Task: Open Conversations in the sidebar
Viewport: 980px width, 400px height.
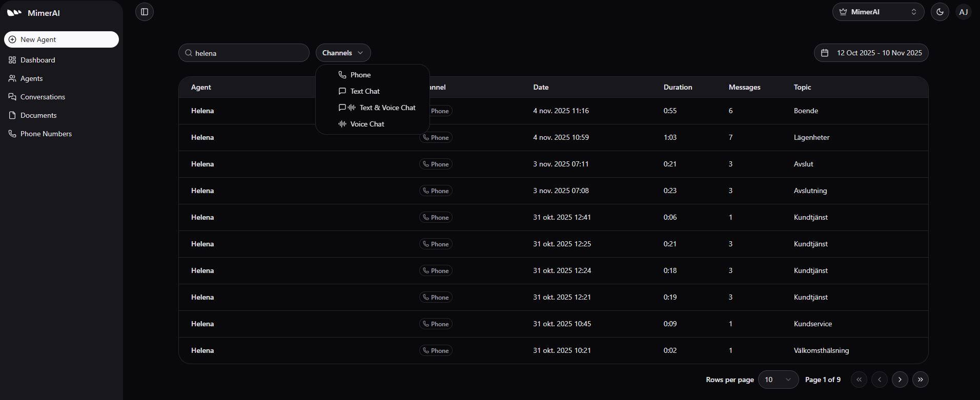Action: 43,97
